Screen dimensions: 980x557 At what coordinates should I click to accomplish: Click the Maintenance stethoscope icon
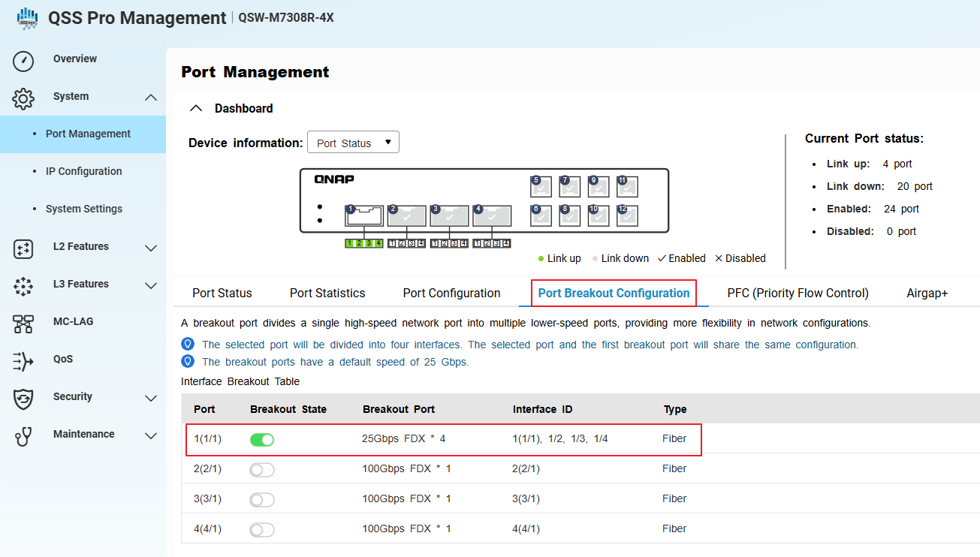[24, 436]
